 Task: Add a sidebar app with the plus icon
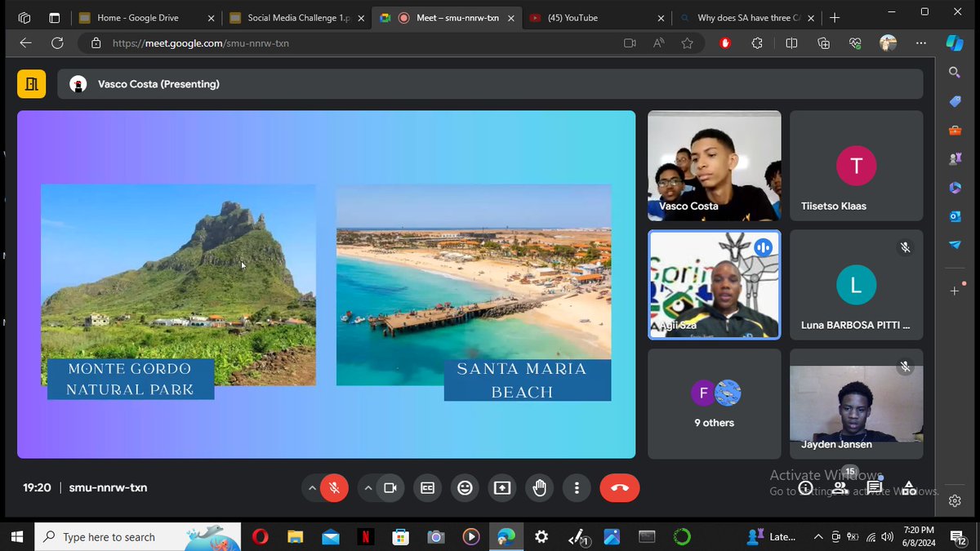point(955,291)
